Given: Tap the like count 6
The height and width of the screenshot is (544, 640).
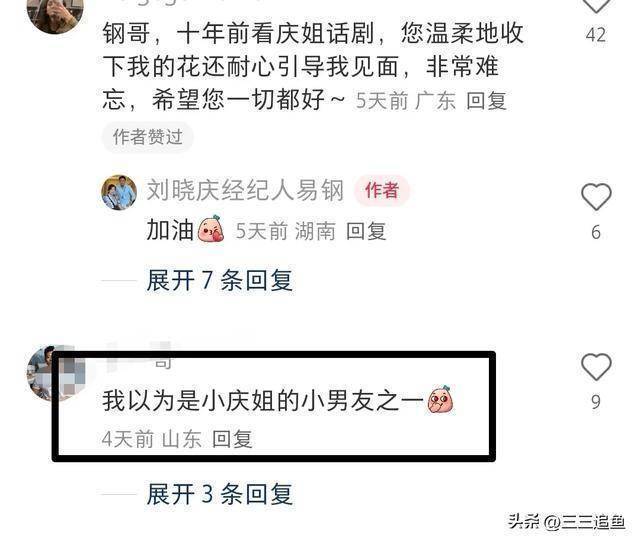Looking at the screenshot, I should 596,232.
